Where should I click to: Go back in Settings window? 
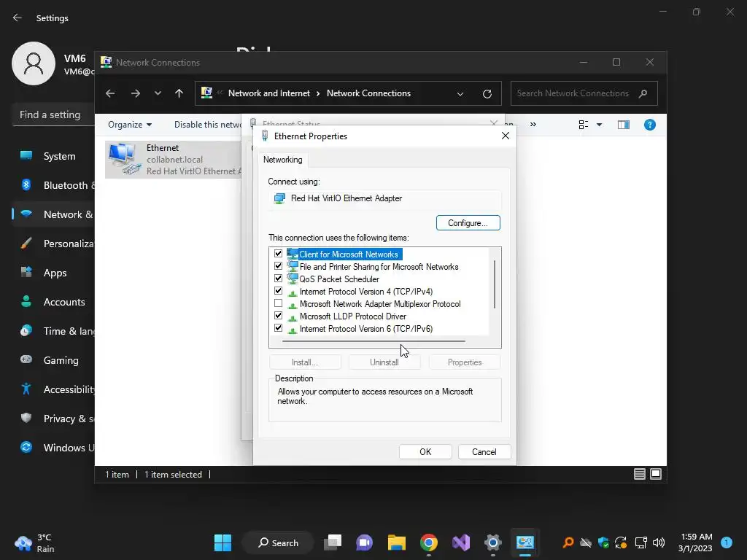pyautogui.click(x=18, y=17)
